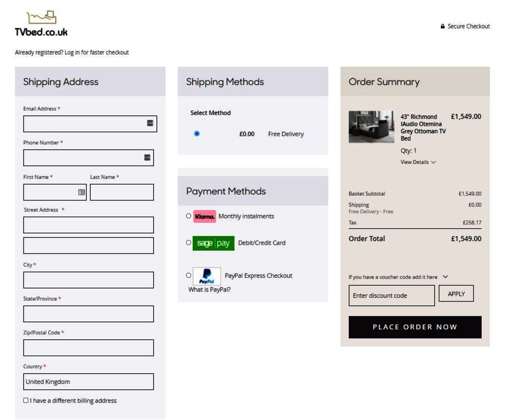Click the TVbed.co.uk logo

(x=41, y=24)
